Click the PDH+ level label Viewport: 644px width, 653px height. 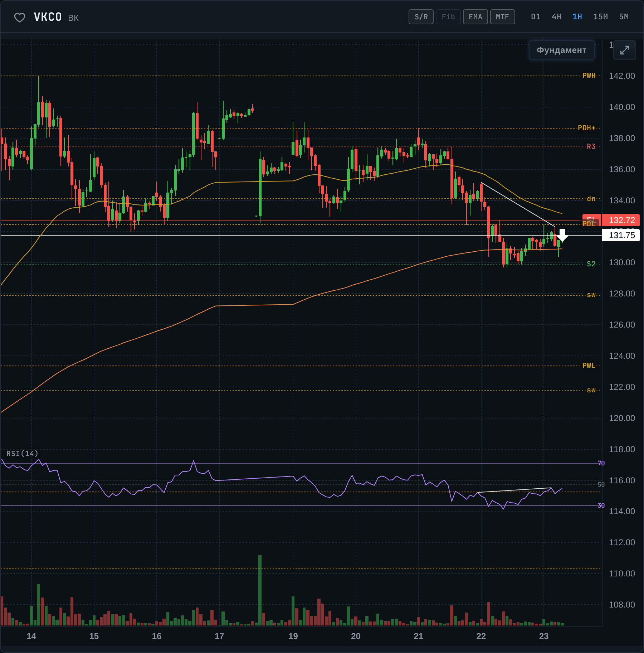tap(587, 128)
